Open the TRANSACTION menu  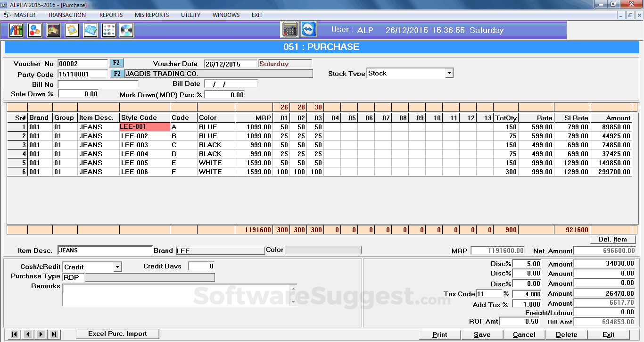pyautogui.click(x=67, y=15)
